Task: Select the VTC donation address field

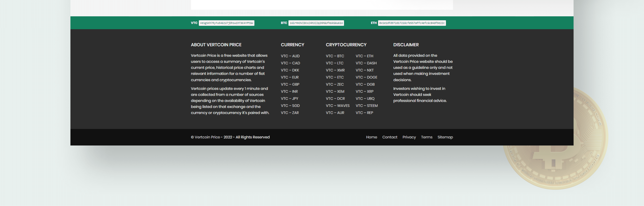Action: pyautogui.click(x=226, y=23)
